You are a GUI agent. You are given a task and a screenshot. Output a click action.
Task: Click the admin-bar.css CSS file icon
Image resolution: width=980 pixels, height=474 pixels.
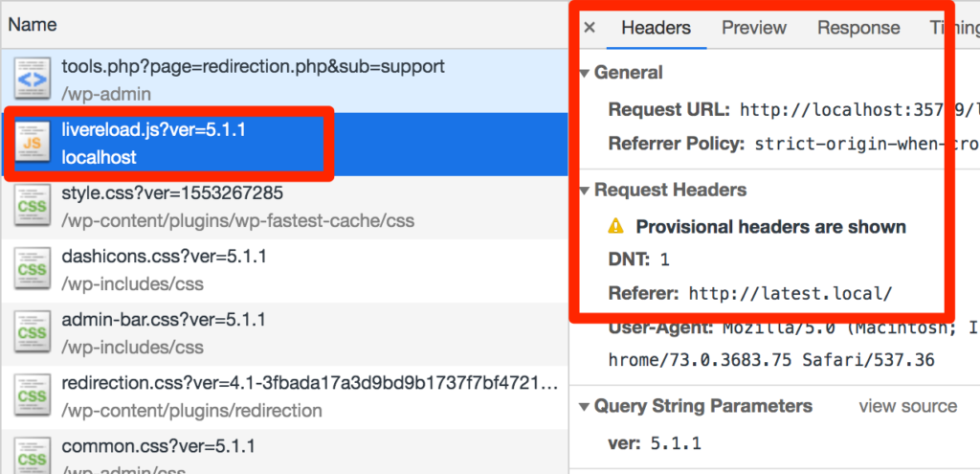point(32,332)
